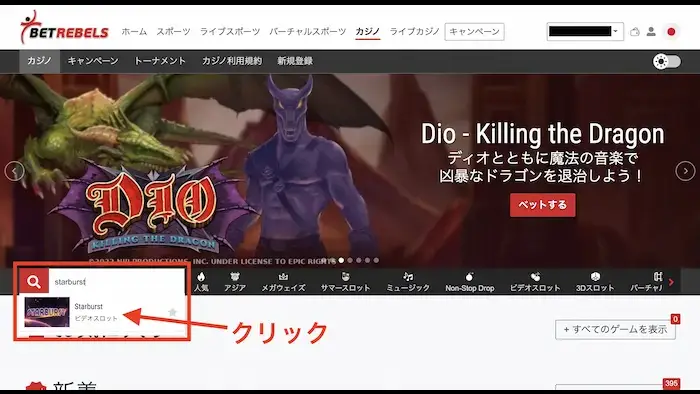Switch to the ライブカジノ menu item

click(415, 32)
